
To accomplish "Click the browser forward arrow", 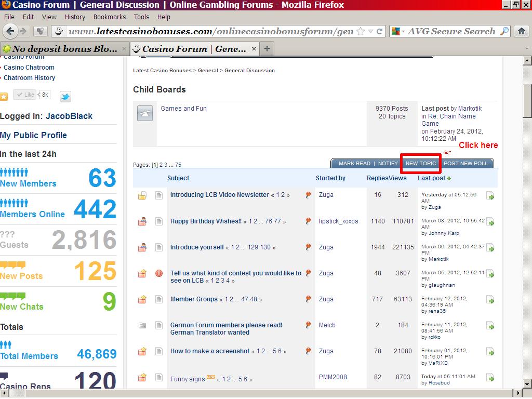I will tap(23, 31).
